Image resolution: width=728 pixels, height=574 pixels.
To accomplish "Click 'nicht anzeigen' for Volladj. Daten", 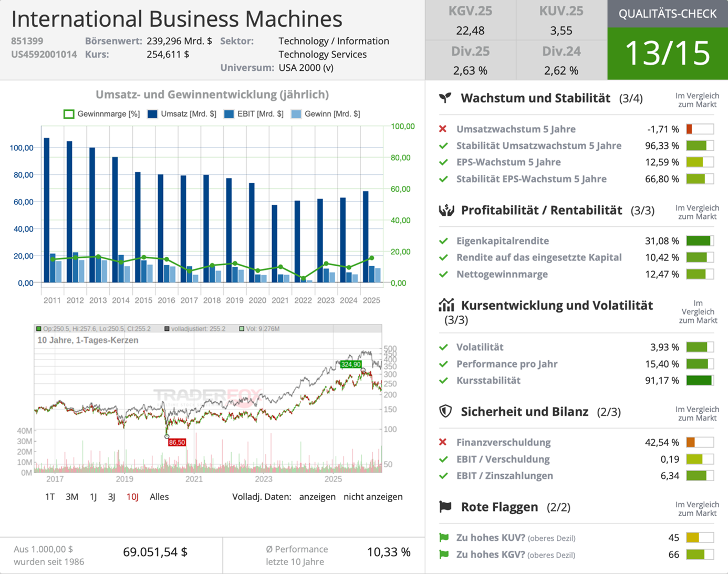I will point(373,497).
